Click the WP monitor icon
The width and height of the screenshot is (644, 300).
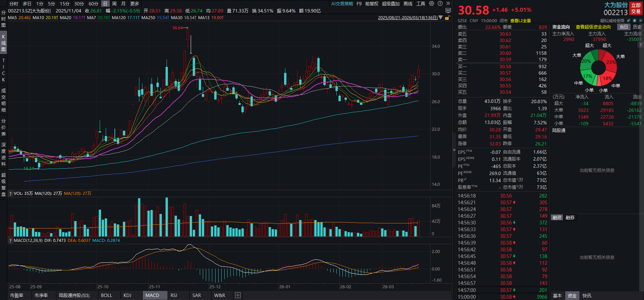pos(448,11)
